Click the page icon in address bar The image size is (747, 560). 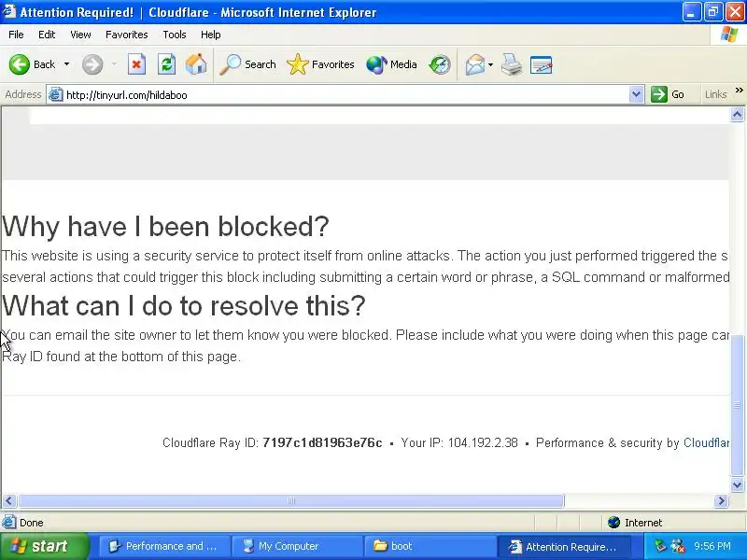coord(56,94)
